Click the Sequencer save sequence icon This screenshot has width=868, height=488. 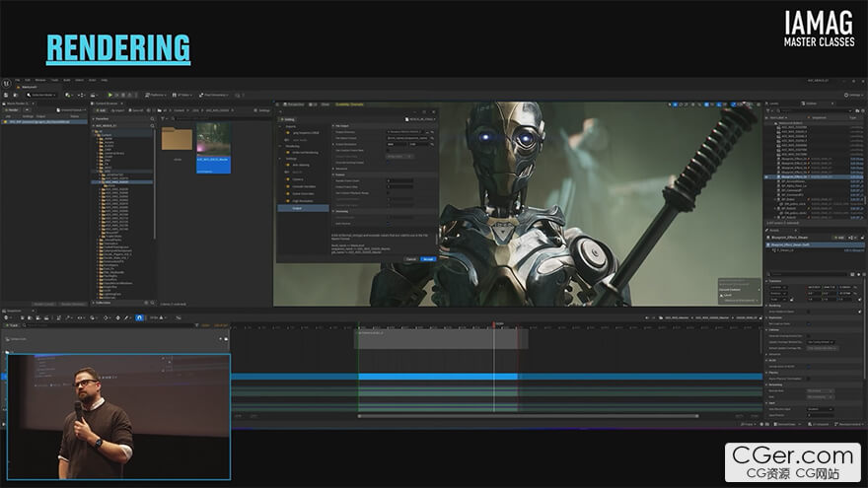pos(22,317)
